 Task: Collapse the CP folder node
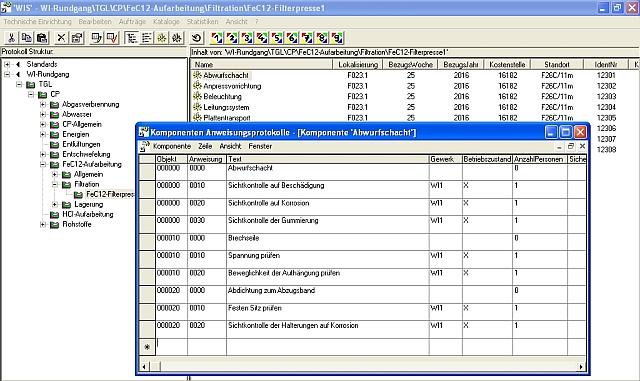(31, 94)
